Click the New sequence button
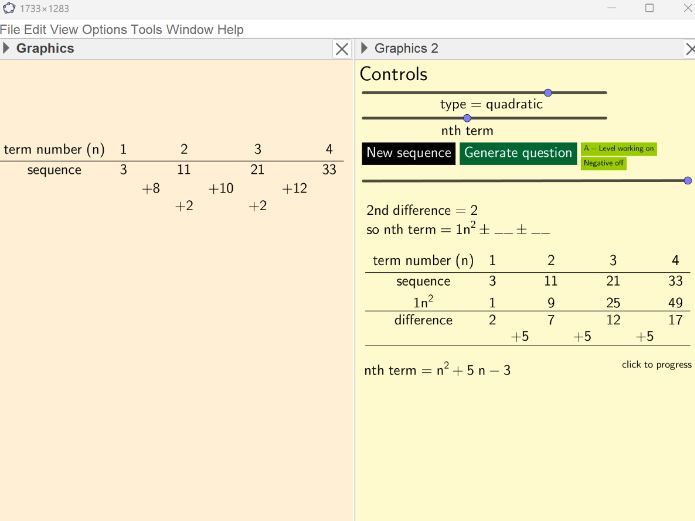695x521 pixels. click(x=409, y=153)
